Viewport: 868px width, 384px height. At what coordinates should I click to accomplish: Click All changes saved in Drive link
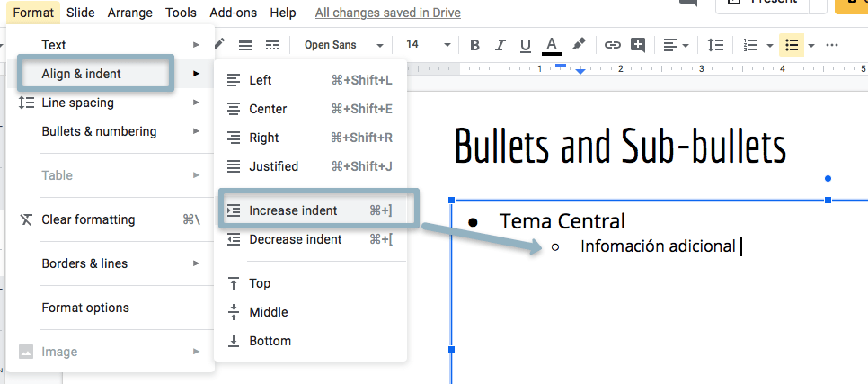tap(387, 13)
